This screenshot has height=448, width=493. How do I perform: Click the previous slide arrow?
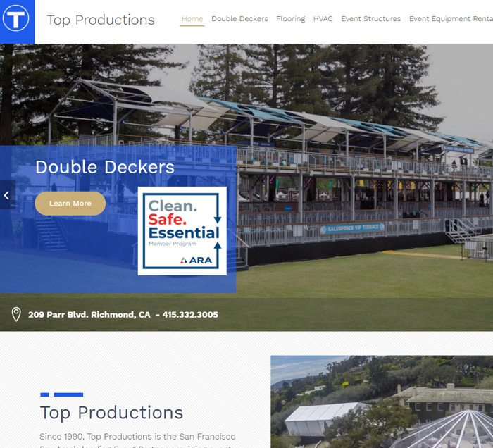tap(7, 195)
